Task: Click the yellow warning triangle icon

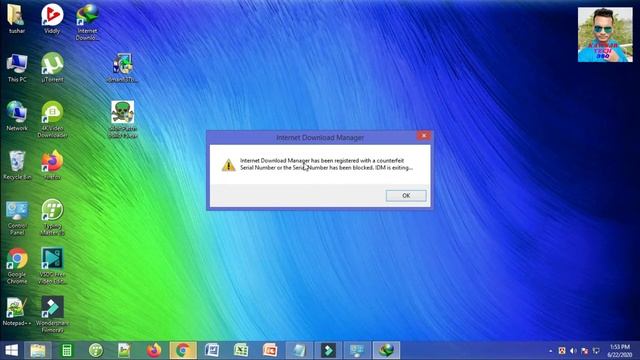Action: pyautogui.click(x=229, y=165)
